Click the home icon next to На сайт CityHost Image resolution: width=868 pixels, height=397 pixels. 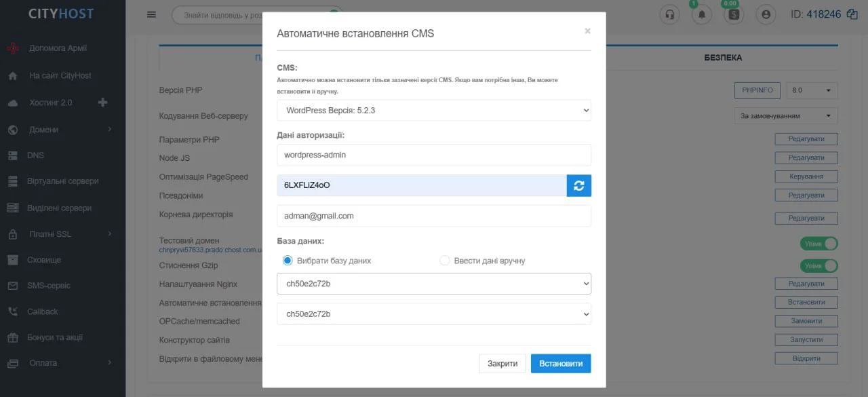tap(13, 76)
